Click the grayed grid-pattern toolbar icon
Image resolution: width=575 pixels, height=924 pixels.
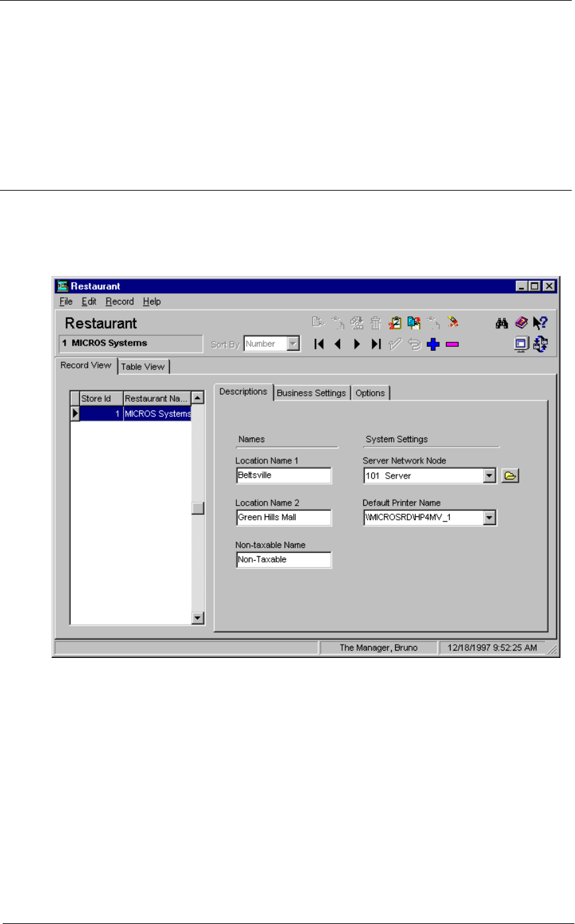(x=357, y=323)
